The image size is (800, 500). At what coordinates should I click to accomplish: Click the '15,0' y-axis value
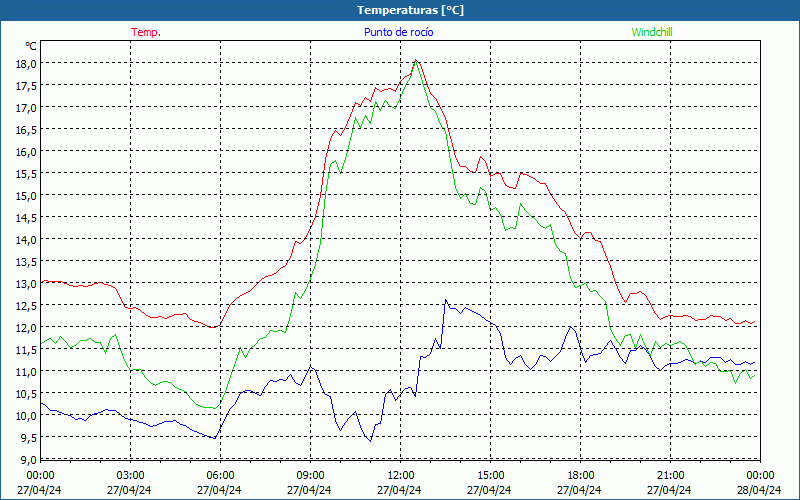(27, 195)
